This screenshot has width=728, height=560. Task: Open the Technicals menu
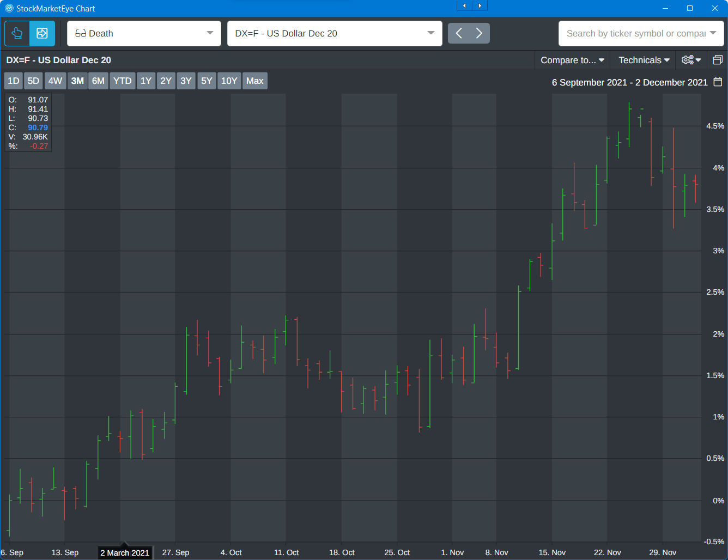click(644, 60)
